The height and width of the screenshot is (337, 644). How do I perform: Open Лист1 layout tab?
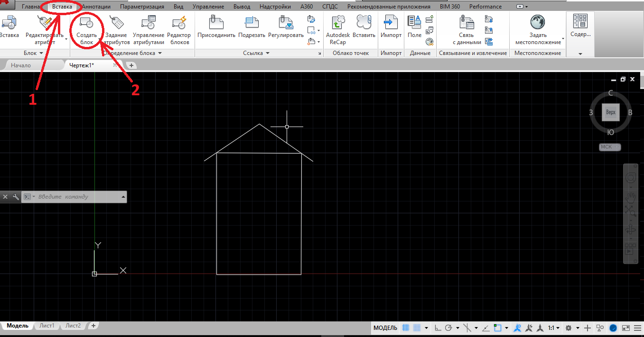[x=47, y=326]
